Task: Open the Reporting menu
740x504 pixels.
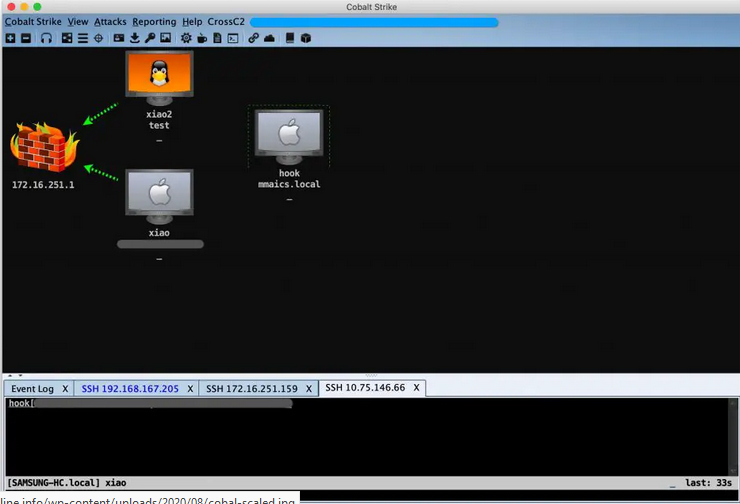Action: pos(154,22)
